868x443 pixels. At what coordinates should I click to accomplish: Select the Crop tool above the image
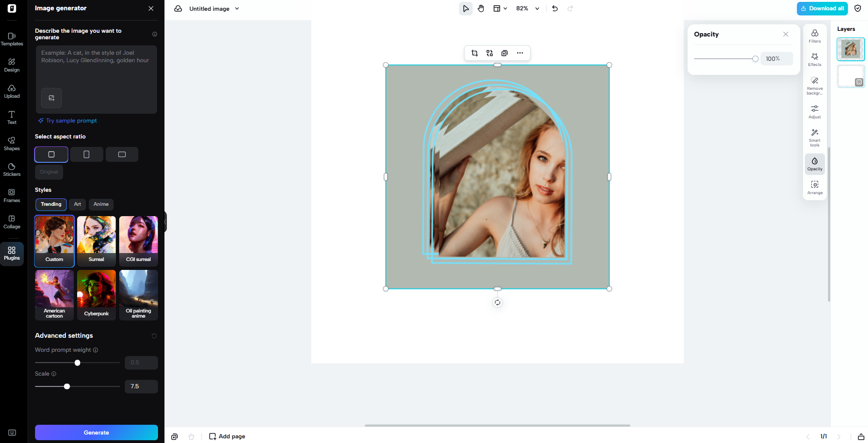pos(474,53)
